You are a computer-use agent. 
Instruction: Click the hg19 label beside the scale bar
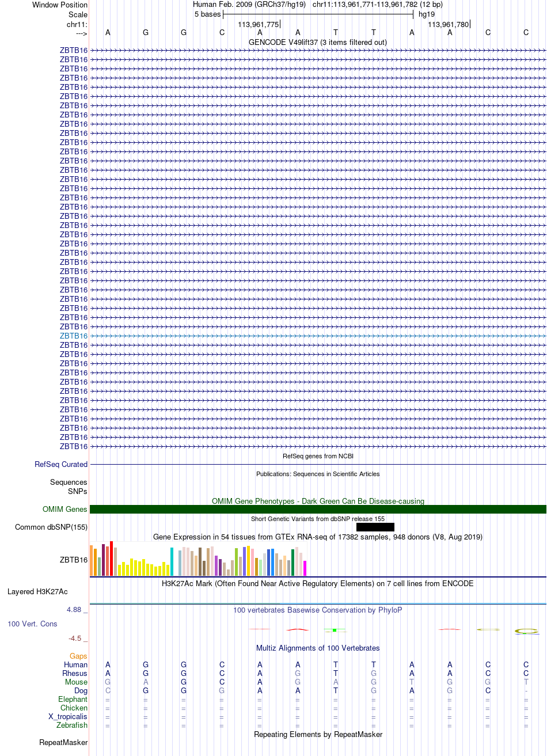[427, 14]
